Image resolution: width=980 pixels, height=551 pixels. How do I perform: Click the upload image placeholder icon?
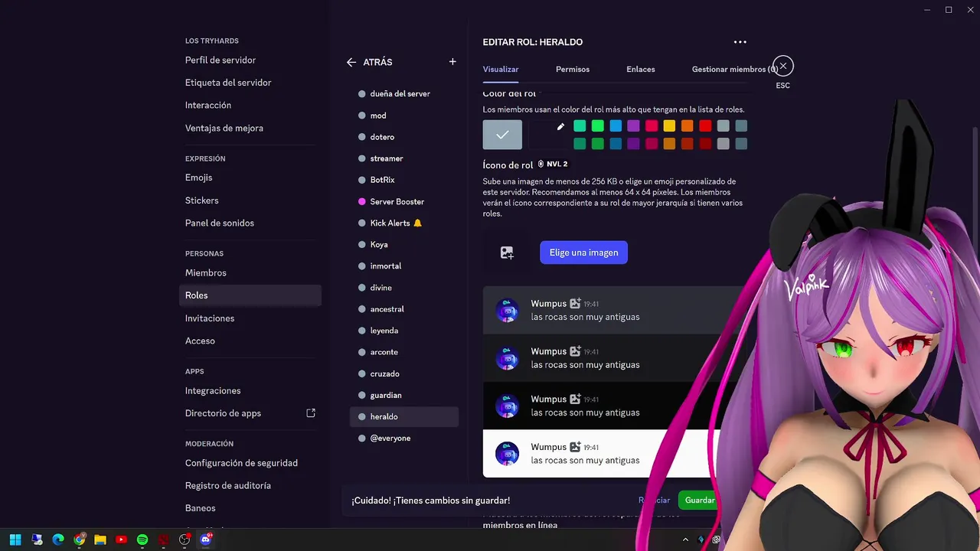507,253
